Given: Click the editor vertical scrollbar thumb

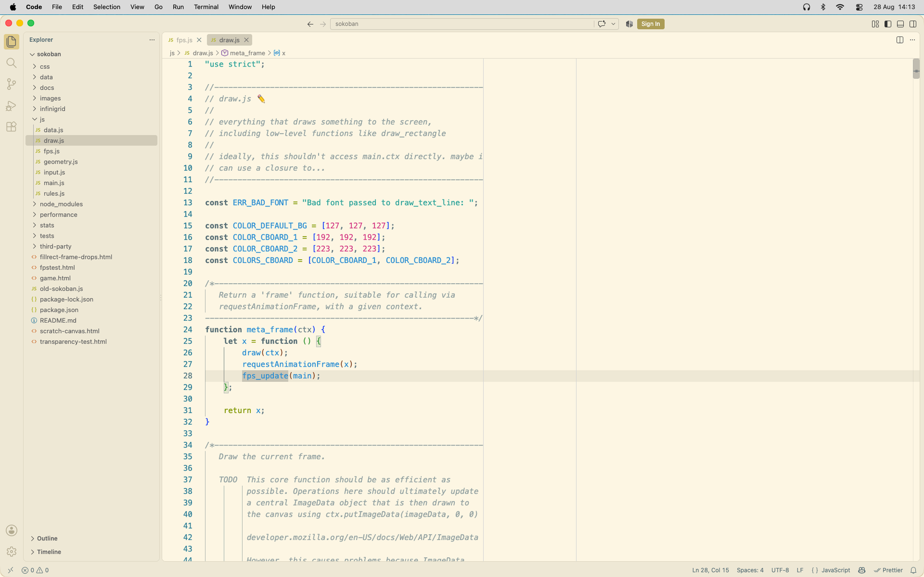Looking at the screenshot, I should pyautogui.click(x=916, y=69).
